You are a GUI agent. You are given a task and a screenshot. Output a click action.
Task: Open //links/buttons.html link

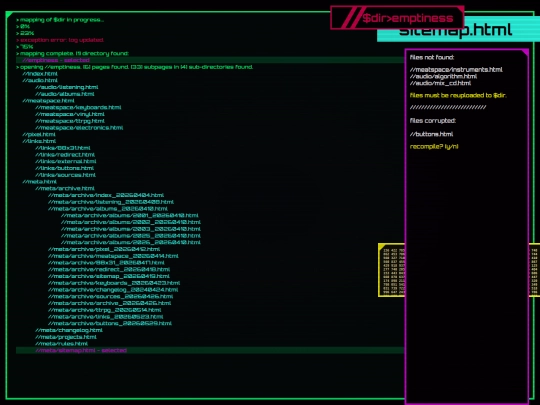[64, 168]
